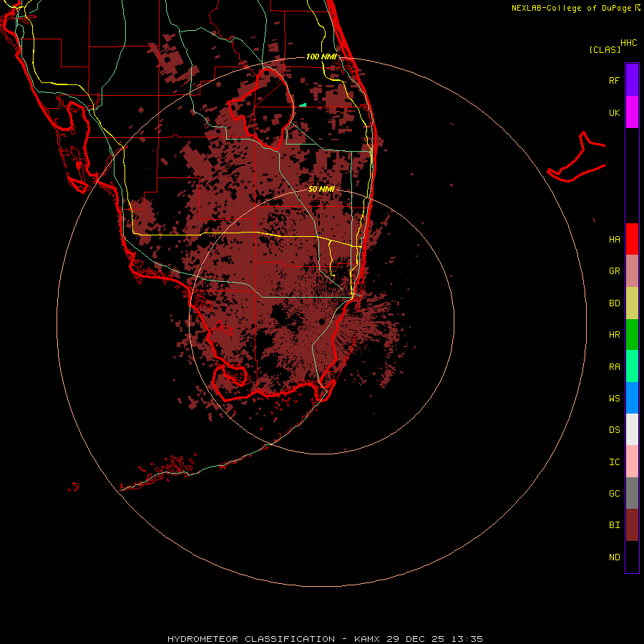Click the 'BI' legend label
This screenshot has height=644, width=644.
[615, 525]
